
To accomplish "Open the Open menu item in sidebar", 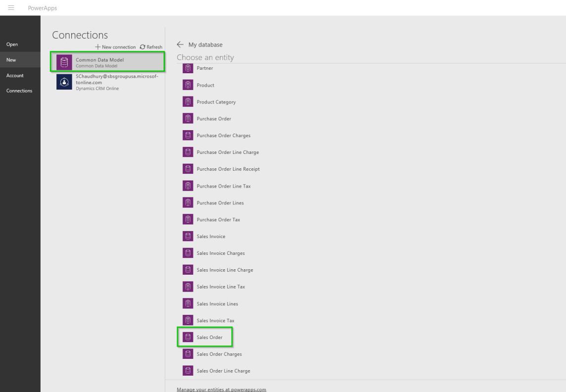I will [20, 45].
